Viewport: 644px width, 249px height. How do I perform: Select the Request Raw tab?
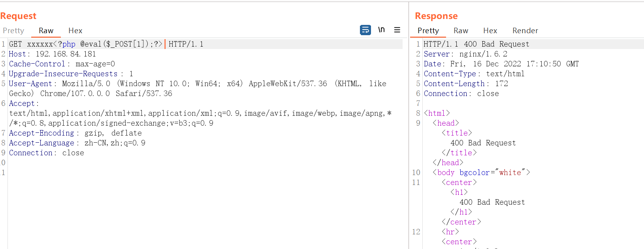(x=46, y=30)
